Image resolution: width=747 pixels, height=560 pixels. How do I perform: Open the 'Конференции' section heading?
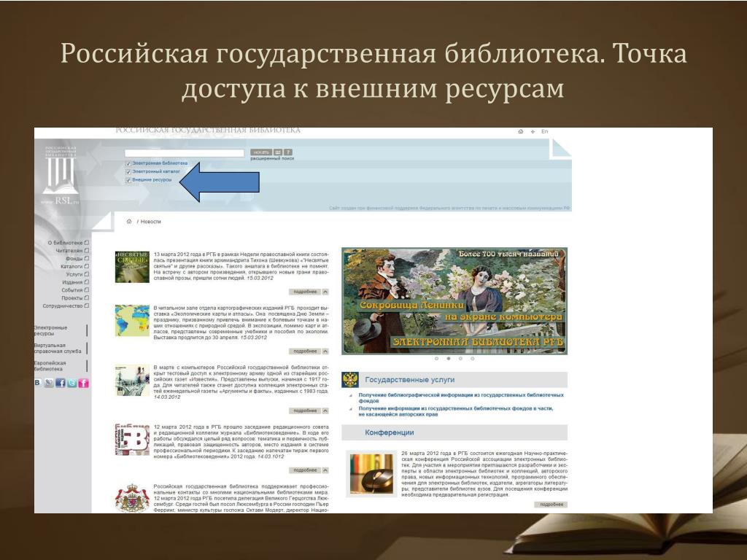[x=390, y=433]
